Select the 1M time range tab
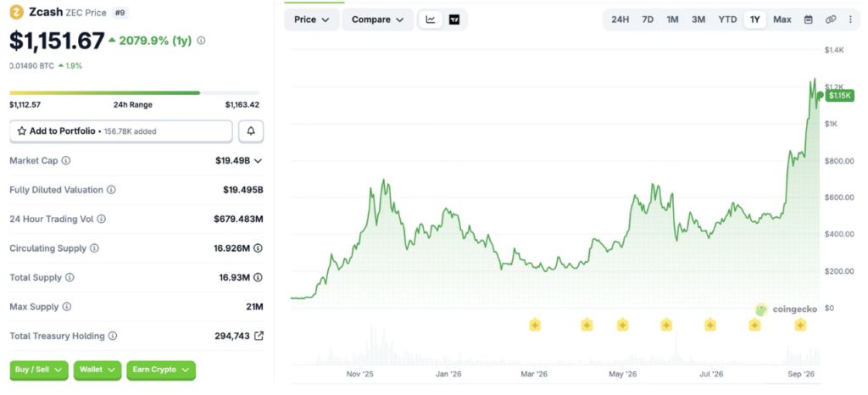This screenshot has width=868, height=395. tap(672, 19)
